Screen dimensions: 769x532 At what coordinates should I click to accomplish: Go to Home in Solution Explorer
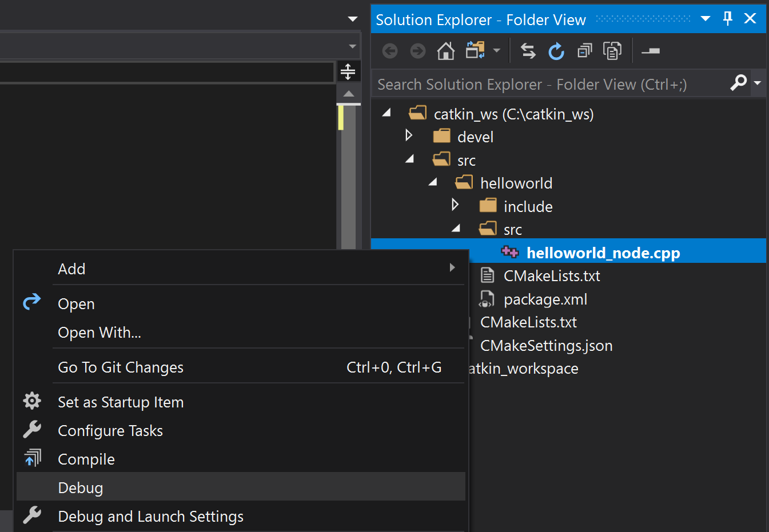(x=446, y=51)
